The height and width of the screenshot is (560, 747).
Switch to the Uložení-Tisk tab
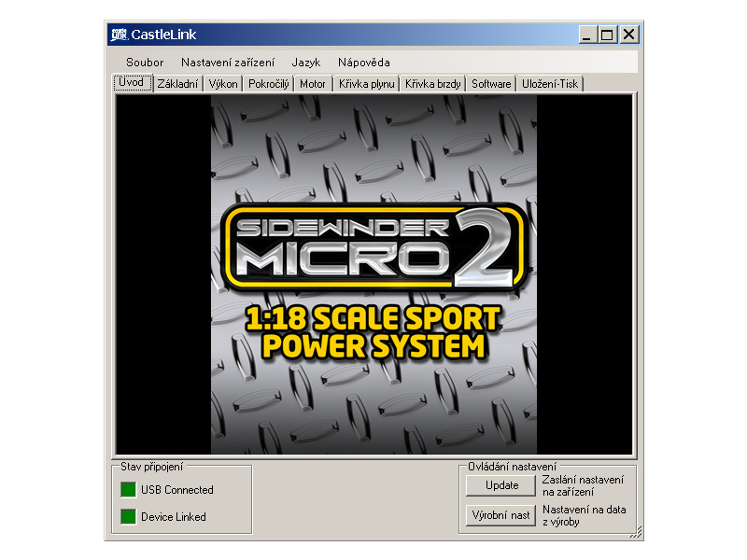550,84
